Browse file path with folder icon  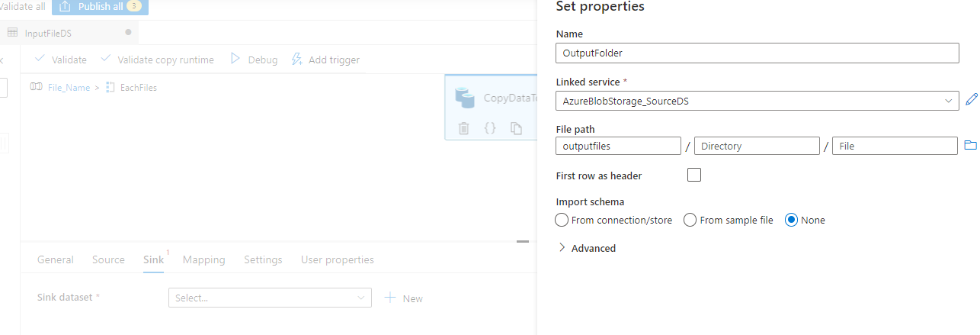pos(970,145)
